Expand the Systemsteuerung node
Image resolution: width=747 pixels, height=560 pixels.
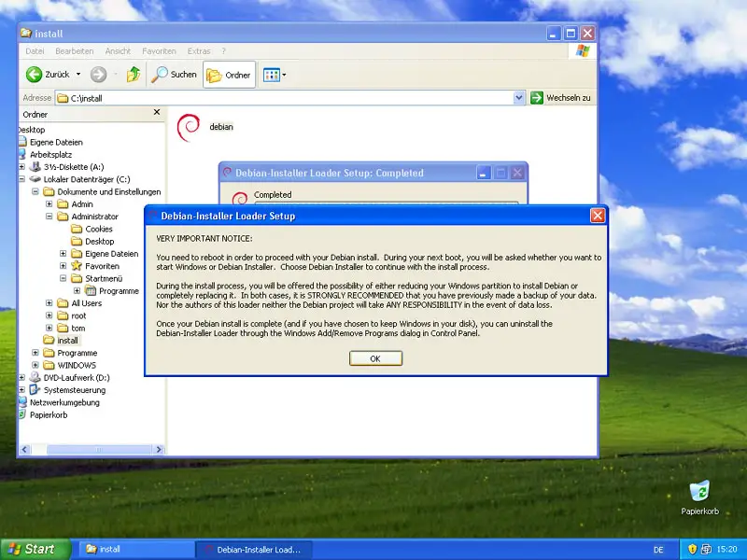coord(21,389)
